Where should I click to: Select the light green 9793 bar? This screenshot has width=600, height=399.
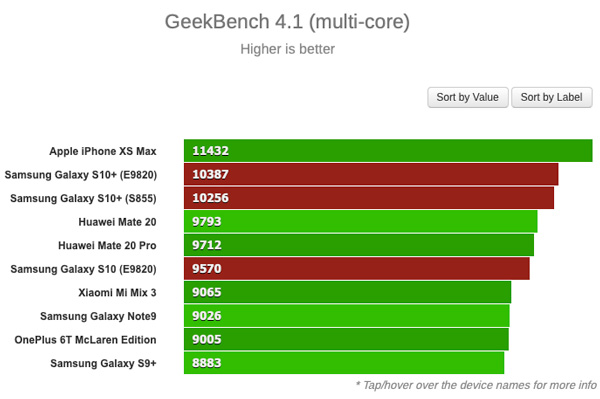[x=360, y=221]
